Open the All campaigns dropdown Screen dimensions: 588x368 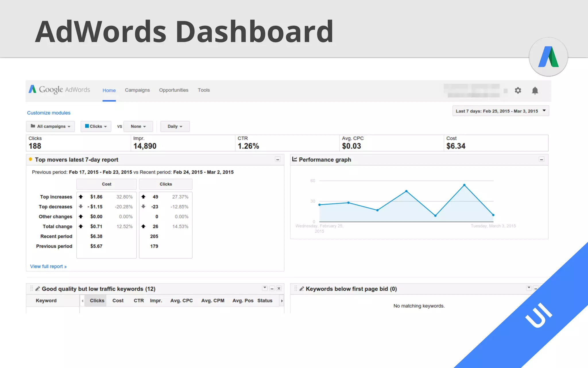click(x=51, y=126)
